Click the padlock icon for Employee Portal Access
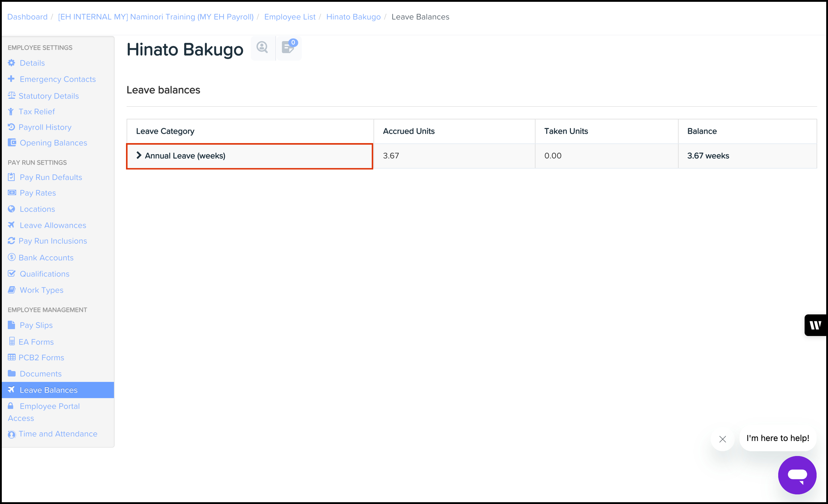The width and height of the screenshot is (828, 504). point(11,406)
